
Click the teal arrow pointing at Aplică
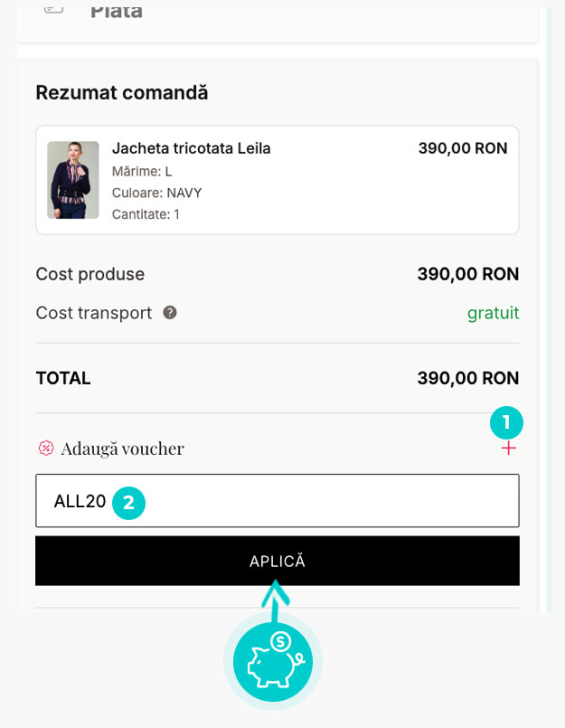(x=274, y=599)
